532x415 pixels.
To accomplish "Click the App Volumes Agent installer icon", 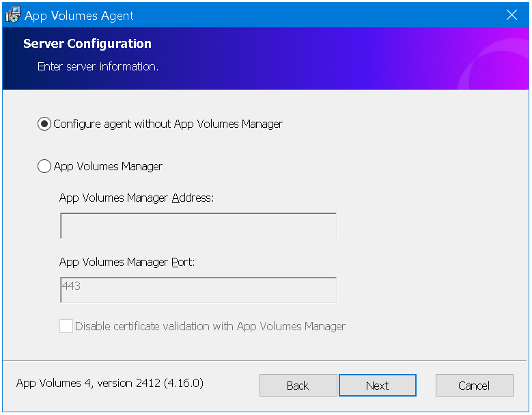I will 13,15.
